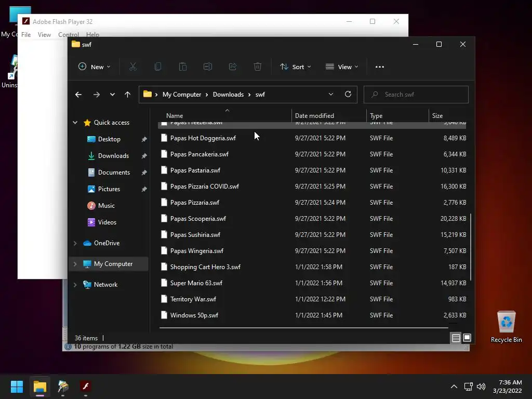Expand the My Computer tree node
This screenshot has height=399, width=532.
click(x=75, y=264)
